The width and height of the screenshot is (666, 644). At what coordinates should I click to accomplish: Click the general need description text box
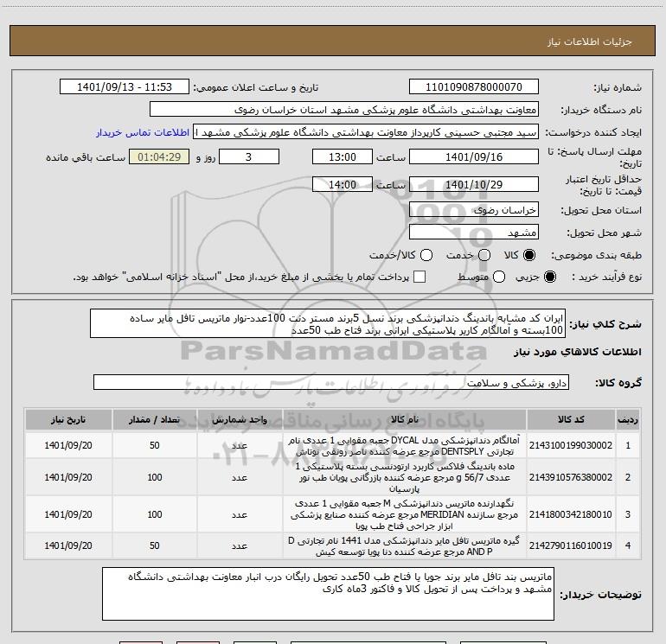point(328,323)
